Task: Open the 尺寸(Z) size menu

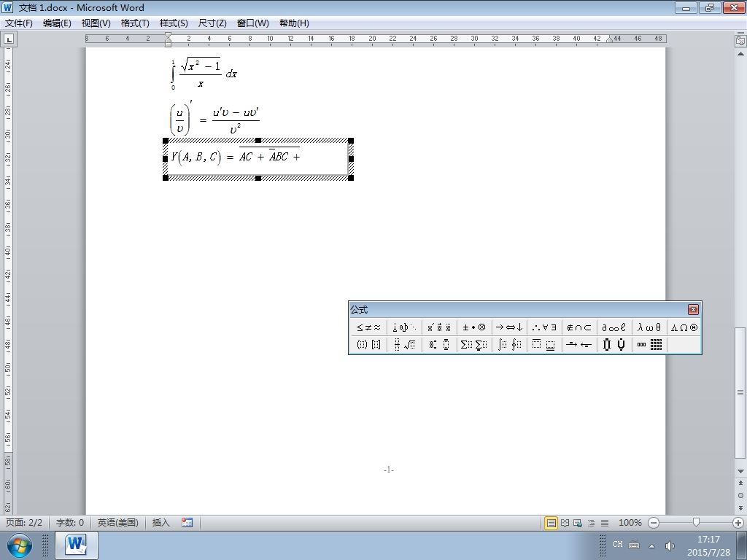Action: point(212,23)
